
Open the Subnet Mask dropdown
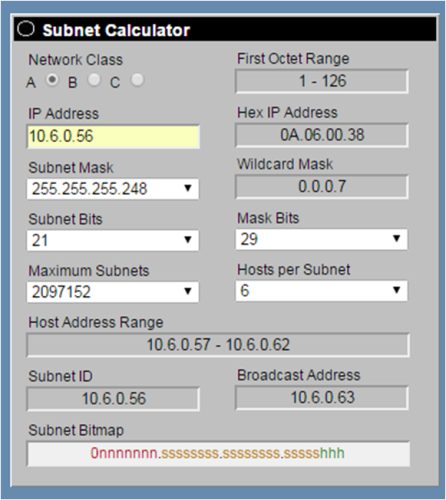click(113, 189)
